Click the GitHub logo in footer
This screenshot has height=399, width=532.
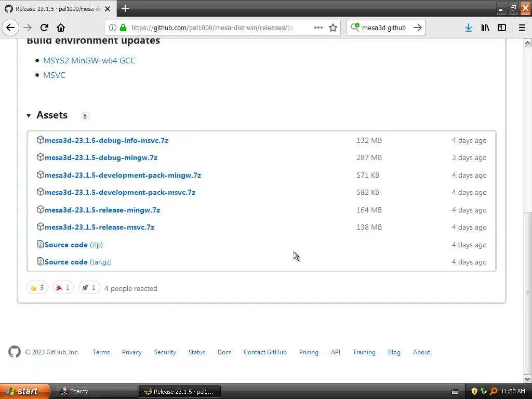[x=15, y=352]
